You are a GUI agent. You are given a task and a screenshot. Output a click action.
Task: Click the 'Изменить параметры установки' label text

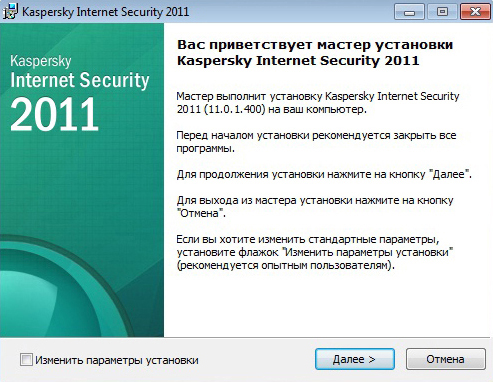coord(117,360)
